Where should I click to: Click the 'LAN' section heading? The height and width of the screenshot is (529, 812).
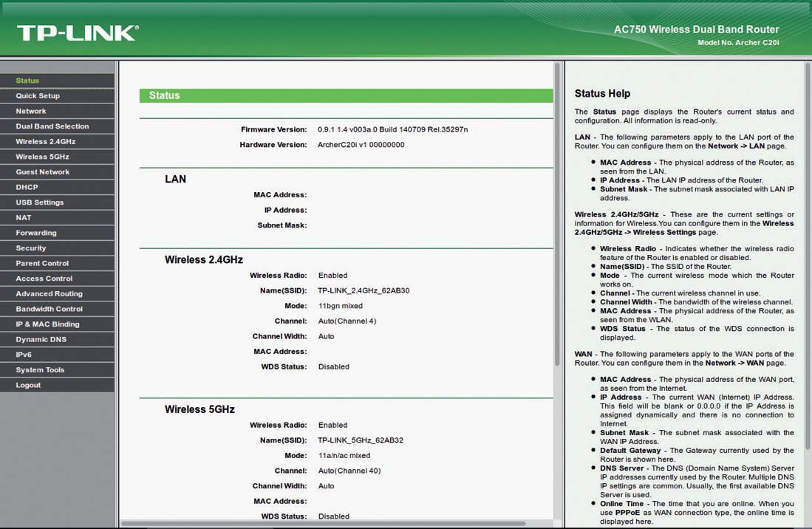click(176, 179)
